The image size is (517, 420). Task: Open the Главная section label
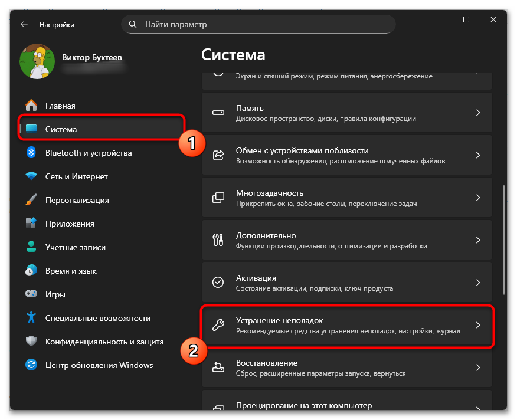pos(60,106)
